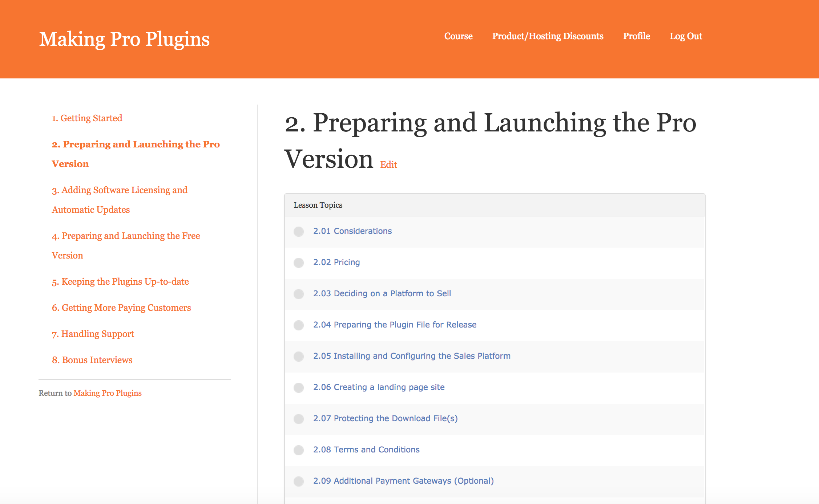Image resolution: width=819 pixels, height=504 pixels.
Task: Go to section 7 Handling Support
Action: click(93, 333)
